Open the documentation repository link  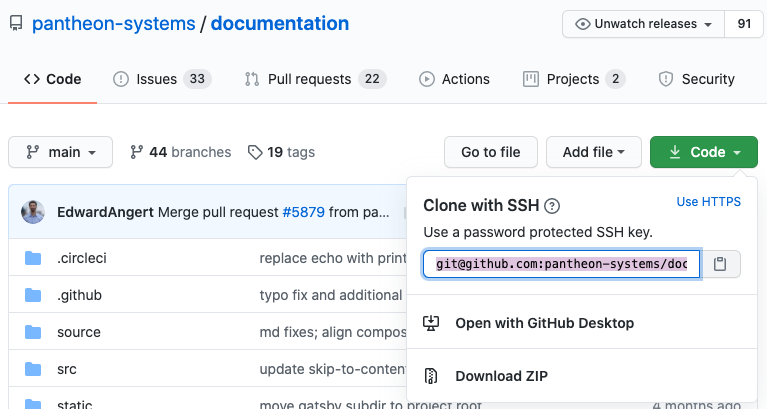(x=280, y=23)
